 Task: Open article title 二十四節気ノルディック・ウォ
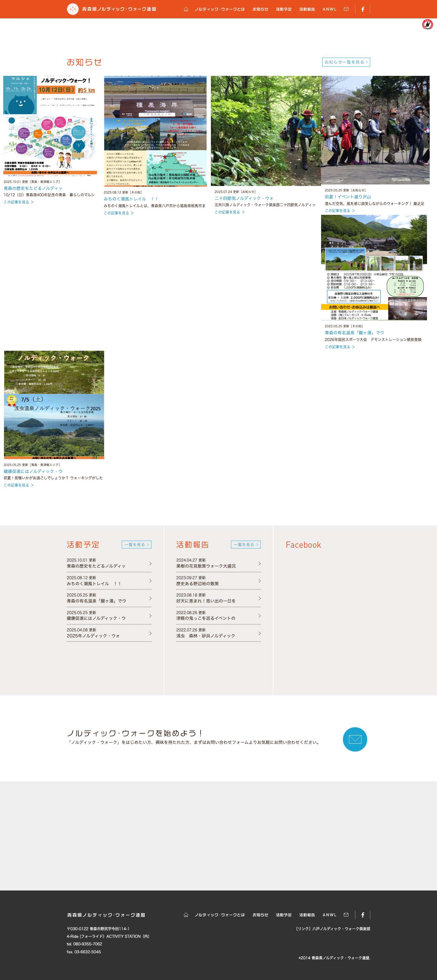point(244,198)
